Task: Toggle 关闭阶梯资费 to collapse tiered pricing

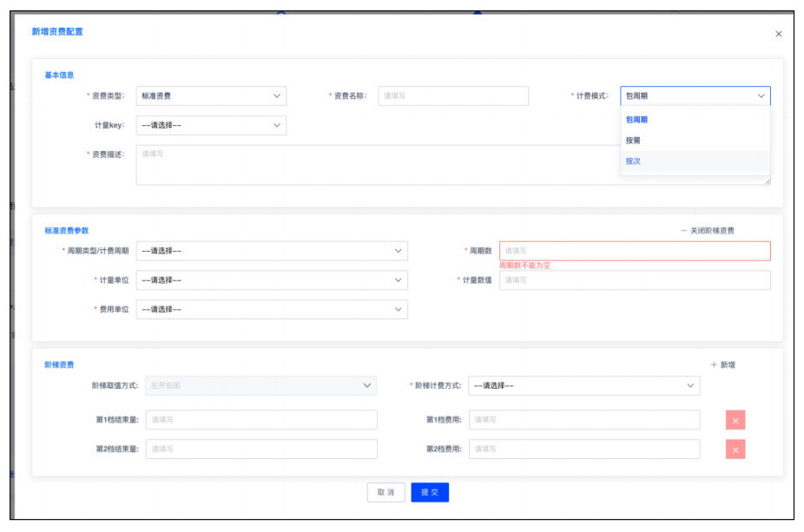Action: 707,231
